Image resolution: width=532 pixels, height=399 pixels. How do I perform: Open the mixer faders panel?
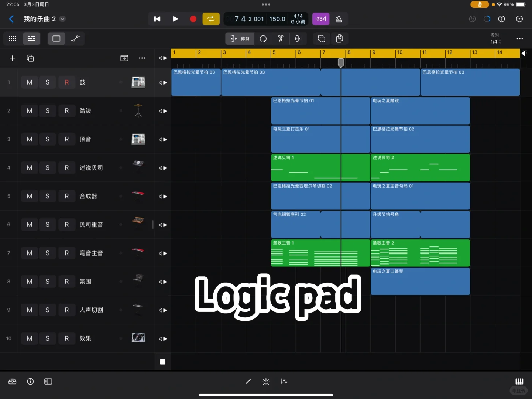coord(284,381)
